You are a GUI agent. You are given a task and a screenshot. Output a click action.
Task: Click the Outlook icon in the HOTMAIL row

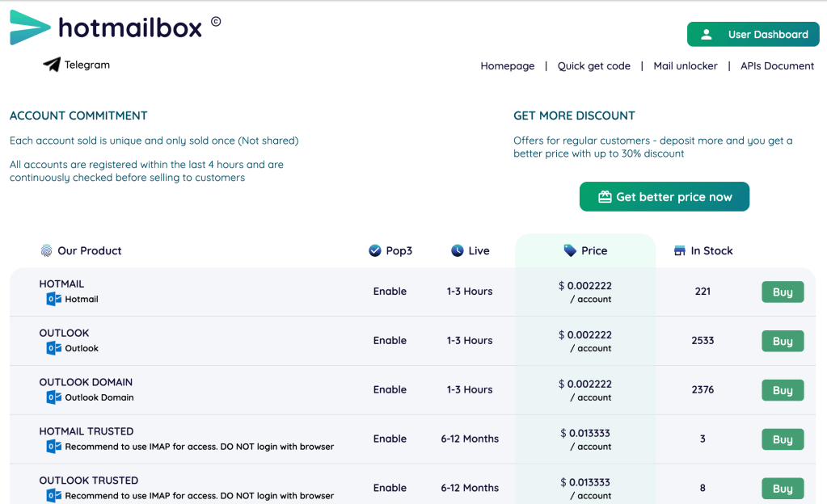pos(54,300)
